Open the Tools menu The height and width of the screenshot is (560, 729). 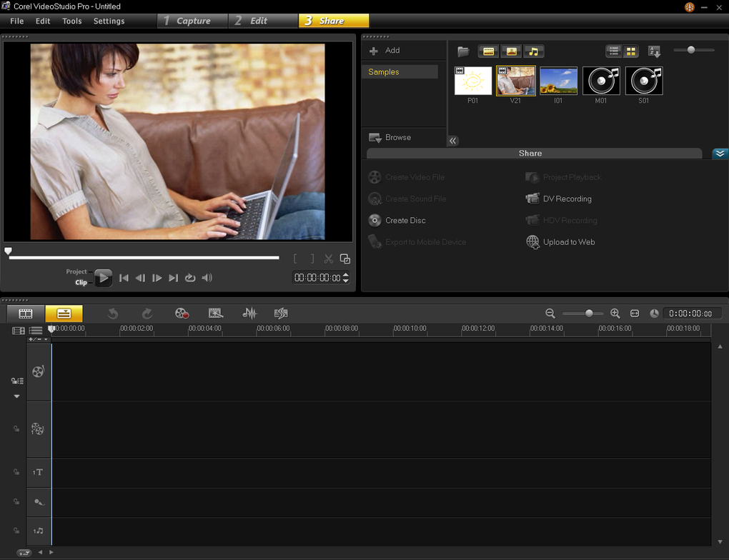tap(71, 21)
